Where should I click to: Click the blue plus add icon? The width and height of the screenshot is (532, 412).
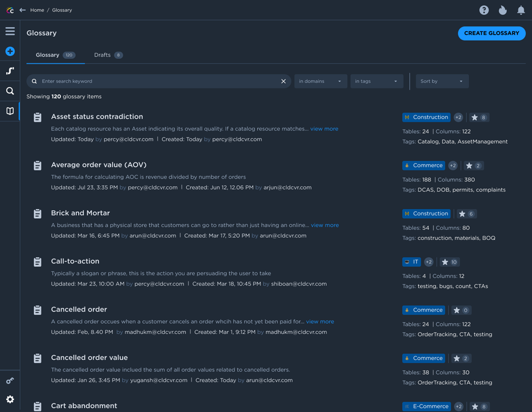coord(10,51)
